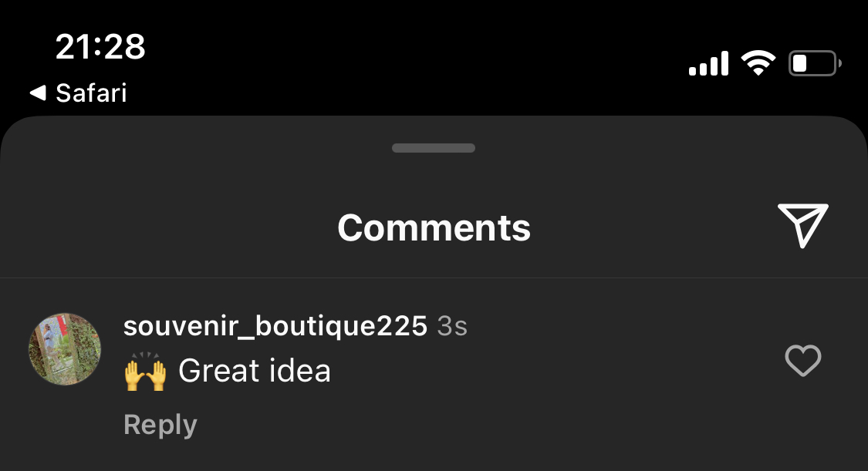This screenshot has width=868, height=471.
Task: Open souvenir_boutique225 profile picture
Action: pos(65,349)
